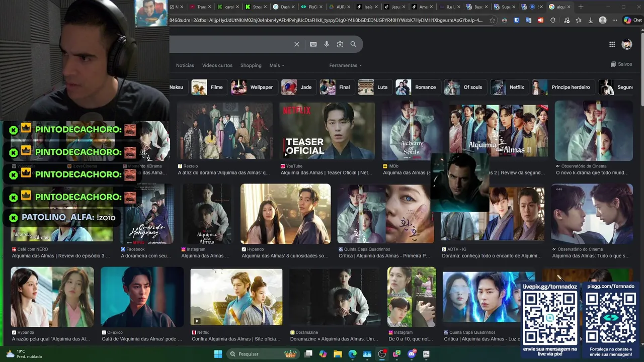Open the Netflix Confira Alquimia das Almas link

[236, 339]
